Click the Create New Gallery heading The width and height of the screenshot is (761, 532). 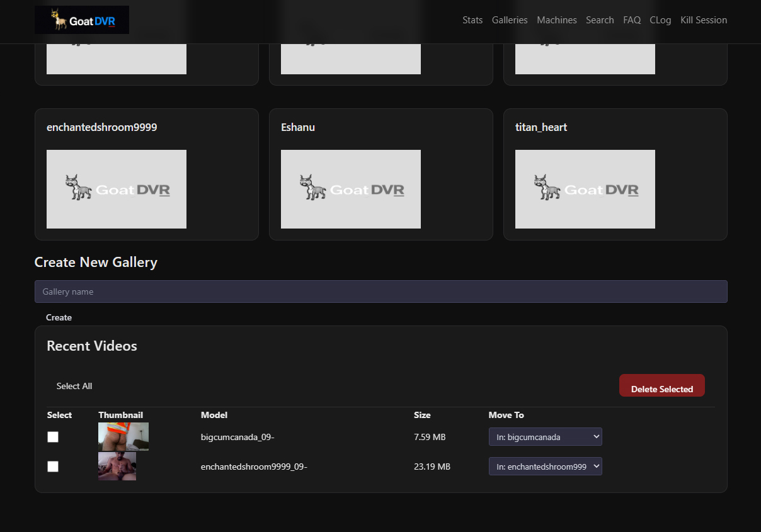pyautogui.click(x=96, y=262)
